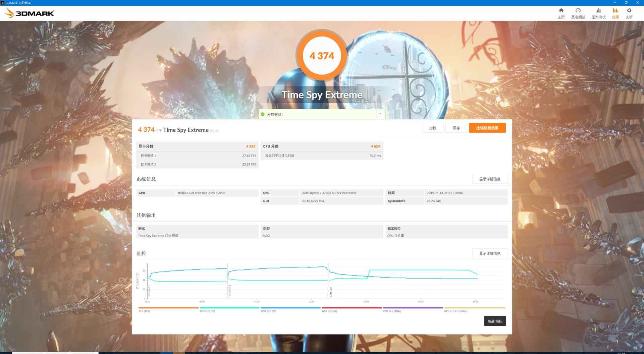Viewport: 644px width, 354px height.
Task: Click the CPU 测试 marker on the chart
Action: tap(331, 292)
